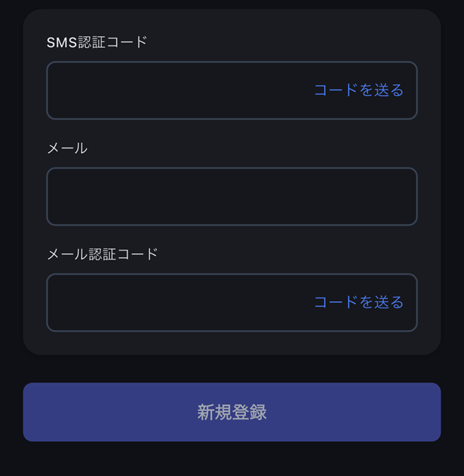Screen dimensions: 464x476
Task: Activate the email address text field
Action: (232, 196)
